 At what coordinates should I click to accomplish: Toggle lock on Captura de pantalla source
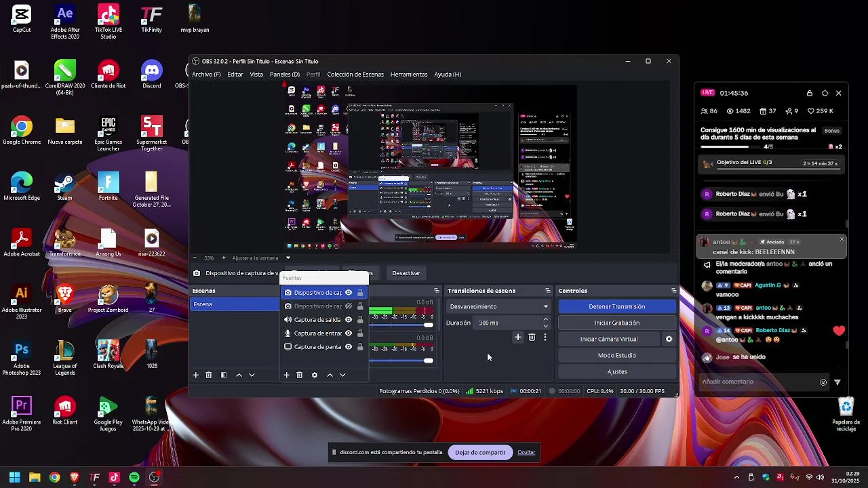[x=360, y=347]
